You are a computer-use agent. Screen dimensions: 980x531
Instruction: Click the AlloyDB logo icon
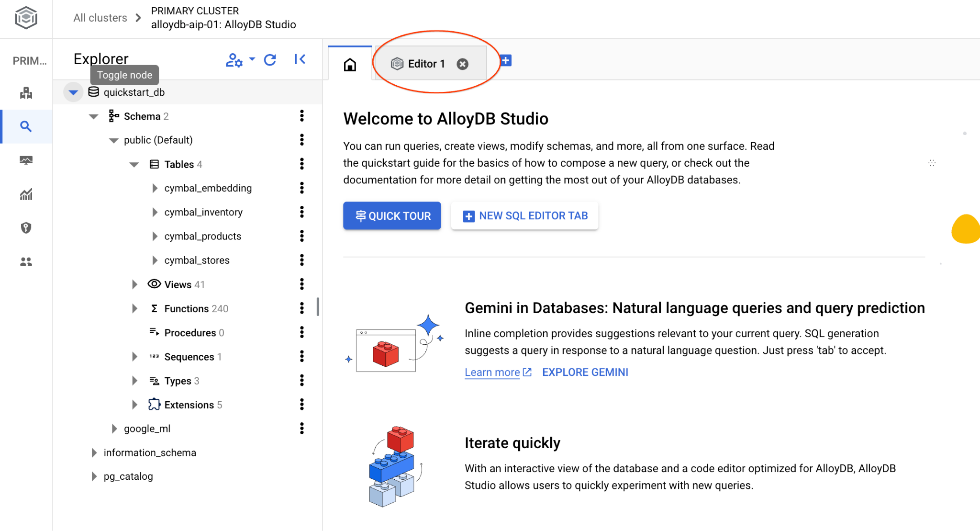[26, 18]
